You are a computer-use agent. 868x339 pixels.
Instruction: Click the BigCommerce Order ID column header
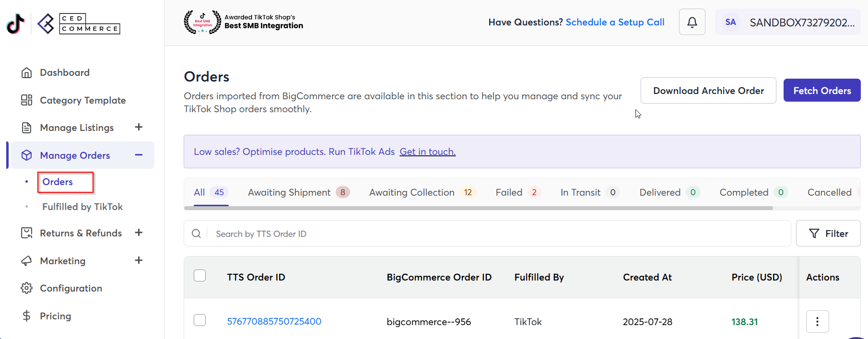[x=439, y=277]
